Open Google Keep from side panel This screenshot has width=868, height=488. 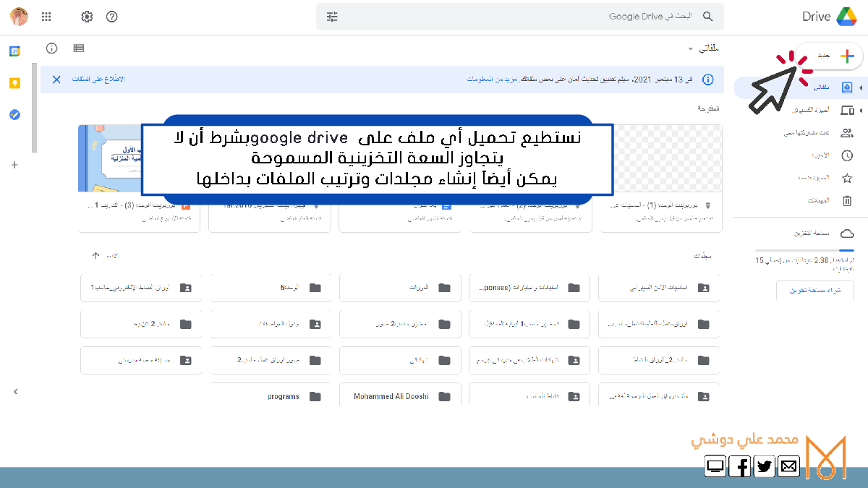pos(14,83)
